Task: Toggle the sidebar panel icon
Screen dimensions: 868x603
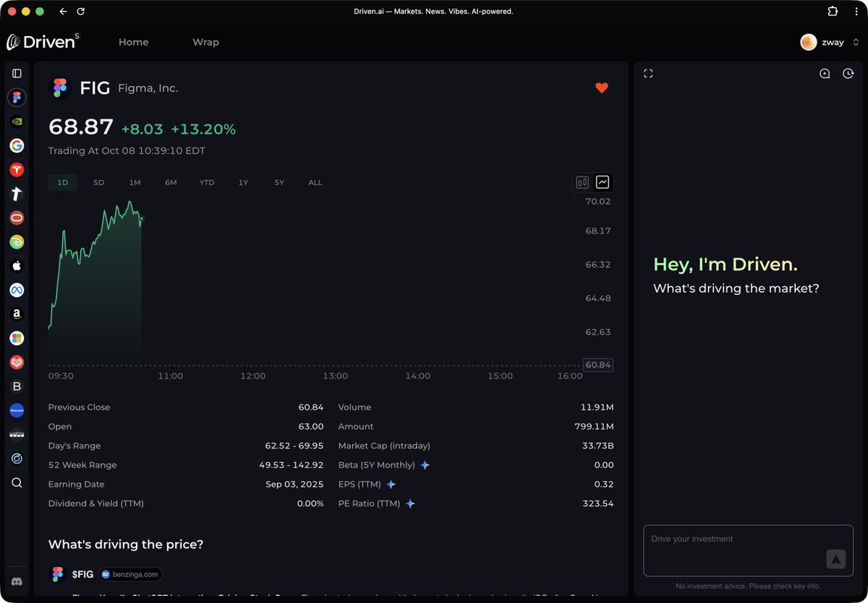Action: coord(17,73)
